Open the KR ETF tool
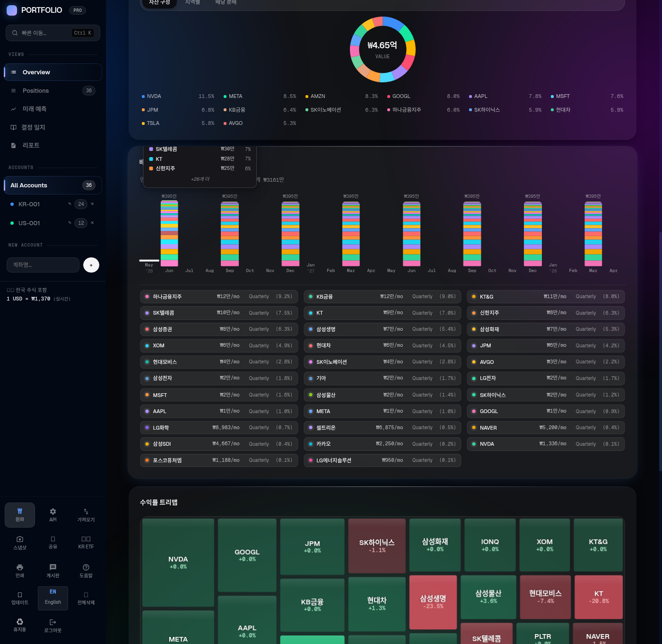The image size is (662, 644). (86, 542)
